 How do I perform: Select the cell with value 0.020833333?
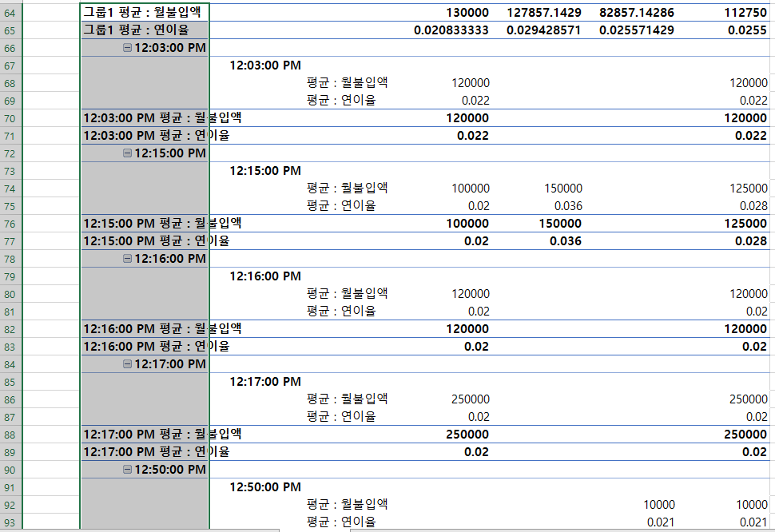451,30
